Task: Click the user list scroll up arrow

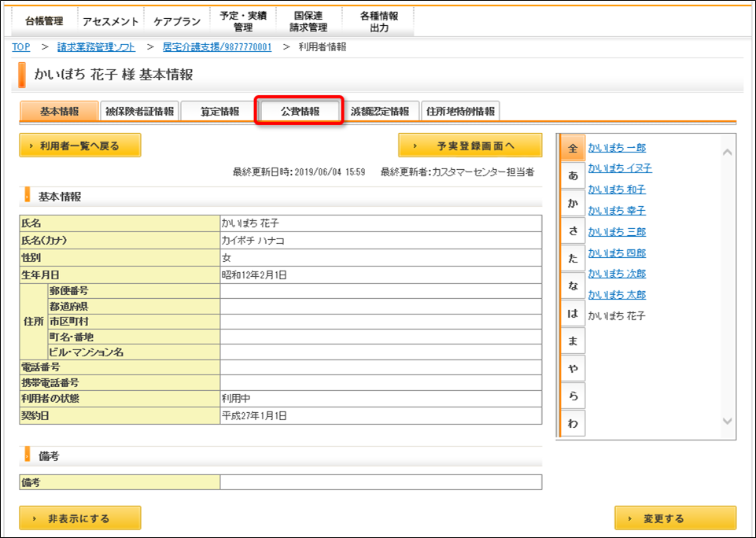Action: [728, 152]
